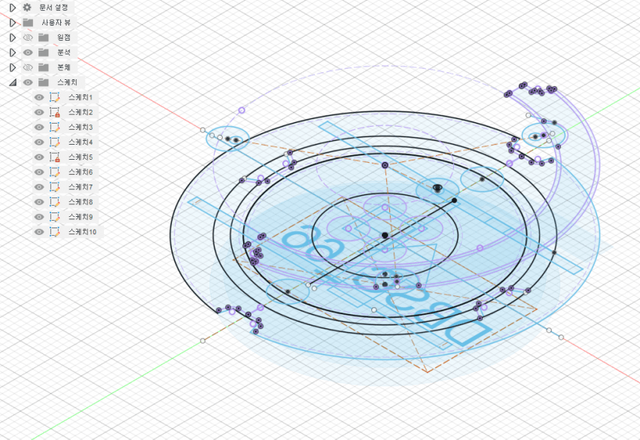Image resolution: width=640 pixels, height=440 pixels.
Task: Click the 문서 설정 gear icon
Action: 27,7
